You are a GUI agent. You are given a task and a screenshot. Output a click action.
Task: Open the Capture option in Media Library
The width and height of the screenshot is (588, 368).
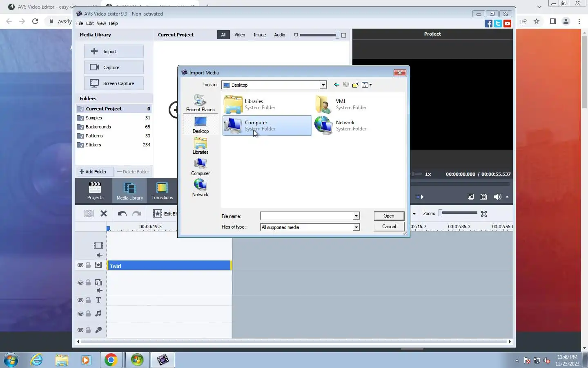tap(114, 67)
